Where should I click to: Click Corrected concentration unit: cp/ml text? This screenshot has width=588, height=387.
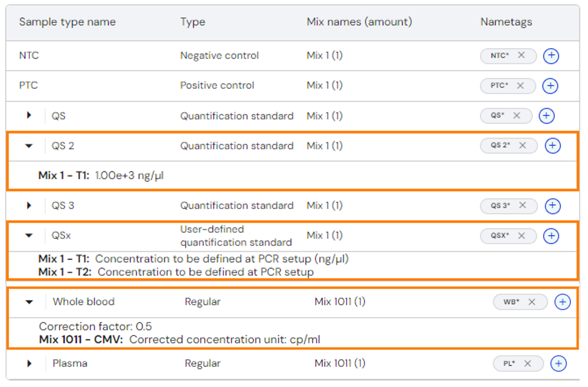click(225, 339)
